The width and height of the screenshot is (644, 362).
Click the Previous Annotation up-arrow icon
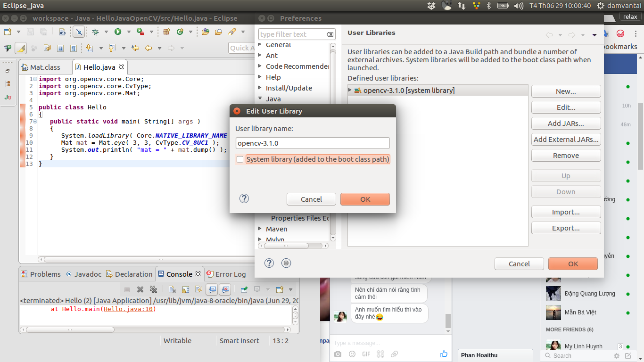coord(112,48)
